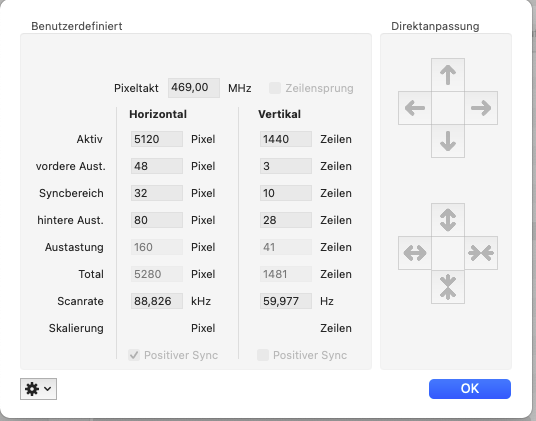Open the gear settings dropdown menu
The height and width of the screenshot is (421, 536).
click(x=38, y=389)
